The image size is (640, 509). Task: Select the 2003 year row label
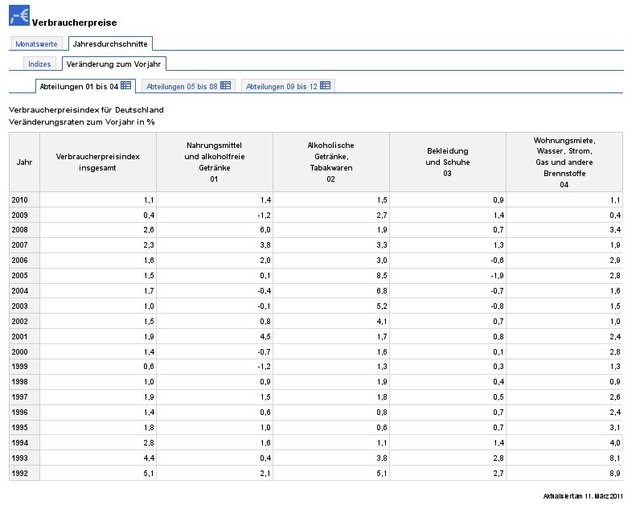(x=20, y=306)
